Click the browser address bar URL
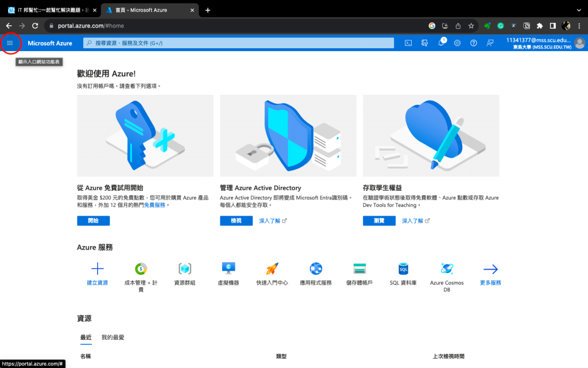This screenshot has width=588, height=368. click(91, 26)
